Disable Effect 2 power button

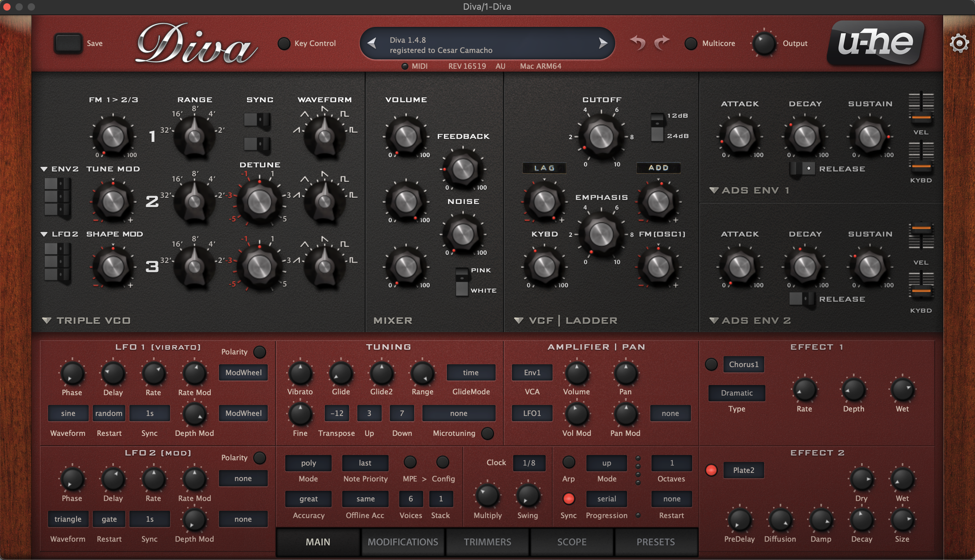(711, 470)
